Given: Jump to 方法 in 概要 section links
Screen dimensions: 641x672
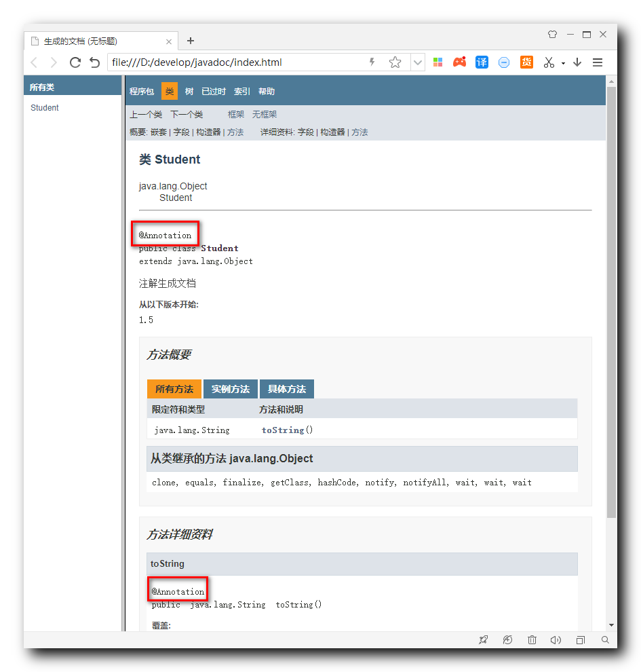Looking at the screenshot, I should (235, 132).
